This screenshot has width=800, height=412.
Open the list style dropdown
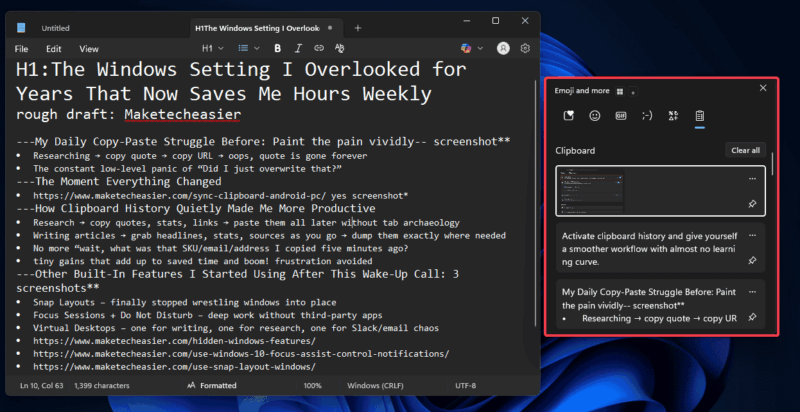(247, 48)
